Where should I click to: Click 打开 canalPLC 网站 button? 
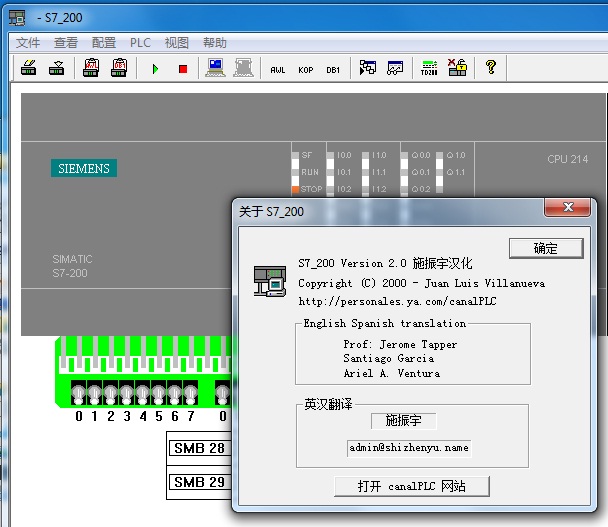click(x=412, y=486)
